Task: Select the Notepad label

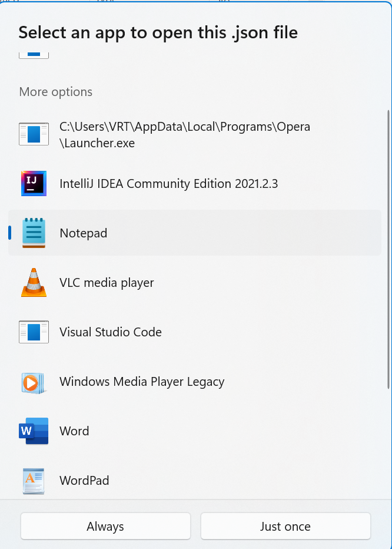Action: point(84,233)
